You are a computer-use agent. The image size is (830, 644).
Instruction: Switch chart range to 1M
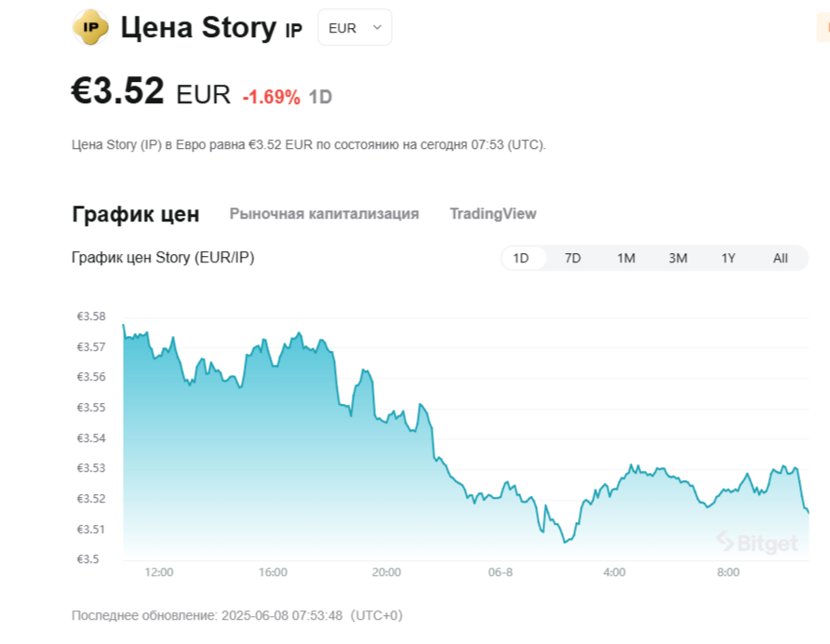point(625,258)
